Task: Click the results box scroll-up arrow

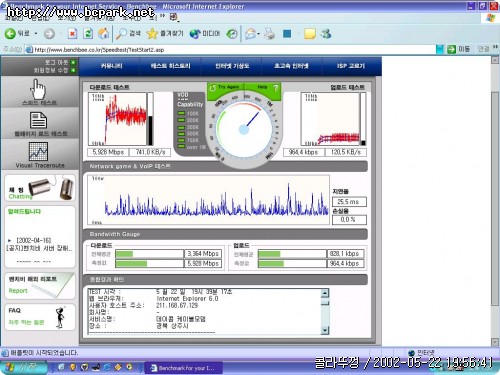Action: pyautogui.click(x=325, y=293)
